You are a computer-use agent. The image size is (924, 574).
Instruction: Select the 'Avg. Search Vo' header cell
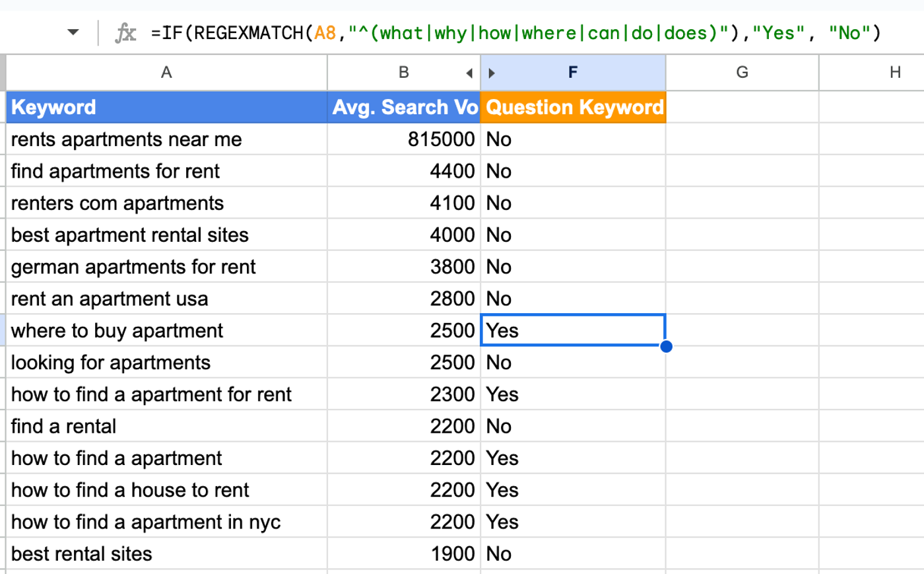[x=403, y=106]
